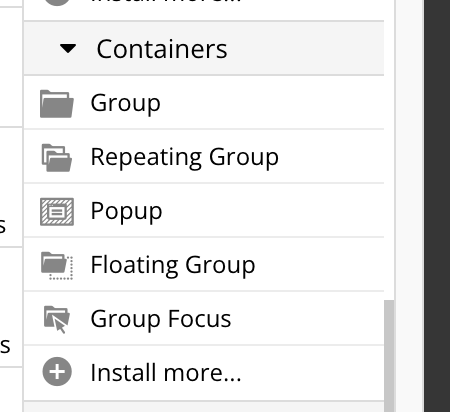
Task: Click the element palette scrollbar thumb
Action: coord(389,356)
